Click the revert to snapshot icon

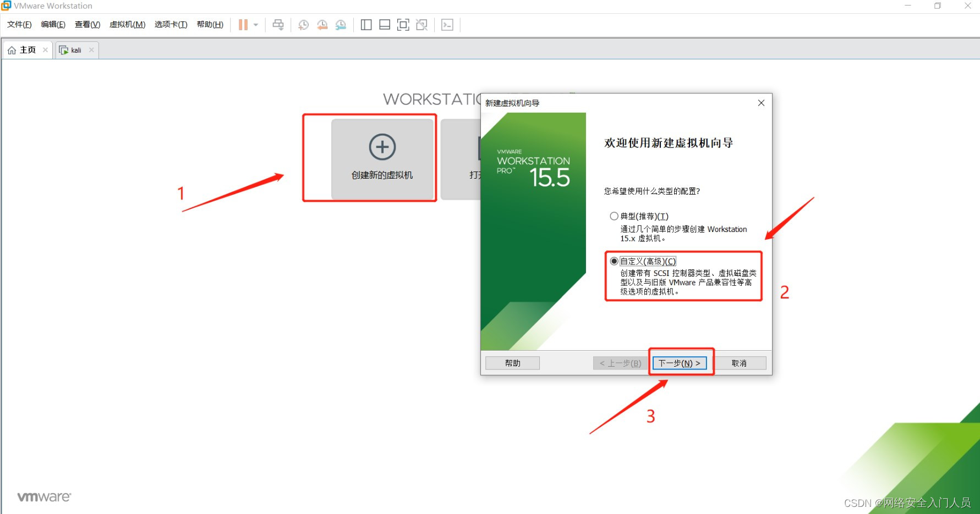pyautogui.click(x=322, y=25)
